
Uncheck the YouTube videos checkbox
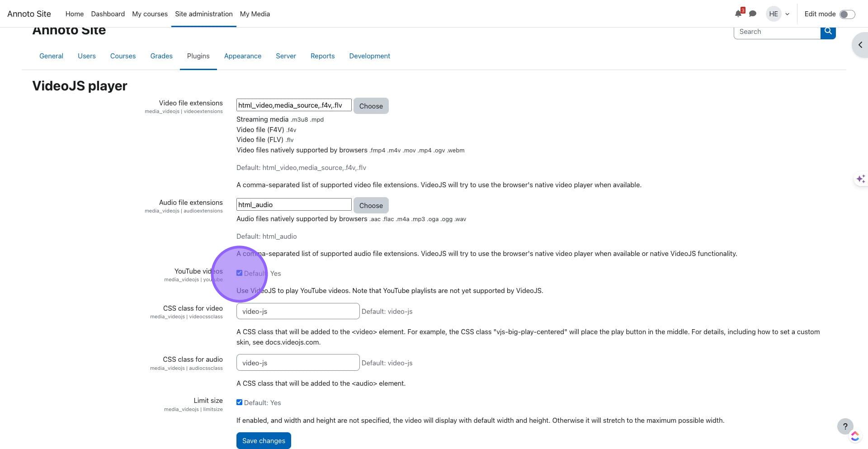[x=240, y=273]
